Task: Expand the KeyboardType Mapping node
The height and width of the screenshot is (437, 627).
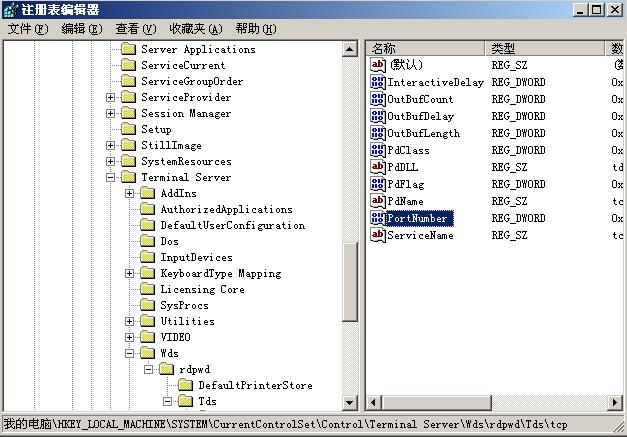Action: (x=130, y=273)
